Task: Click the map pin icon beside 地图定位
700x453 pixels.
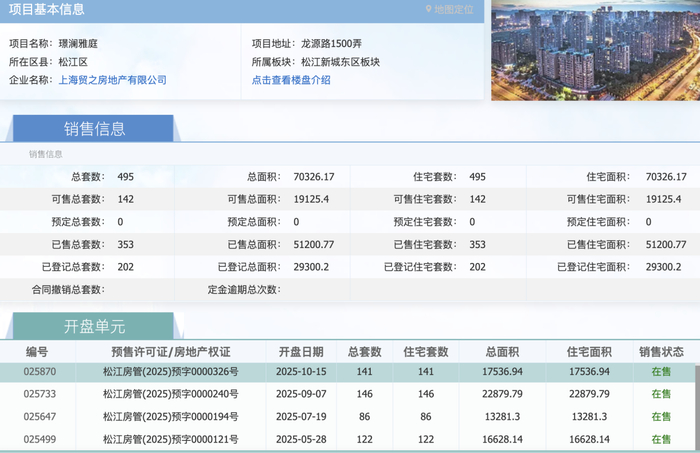Action: (429, 10)
